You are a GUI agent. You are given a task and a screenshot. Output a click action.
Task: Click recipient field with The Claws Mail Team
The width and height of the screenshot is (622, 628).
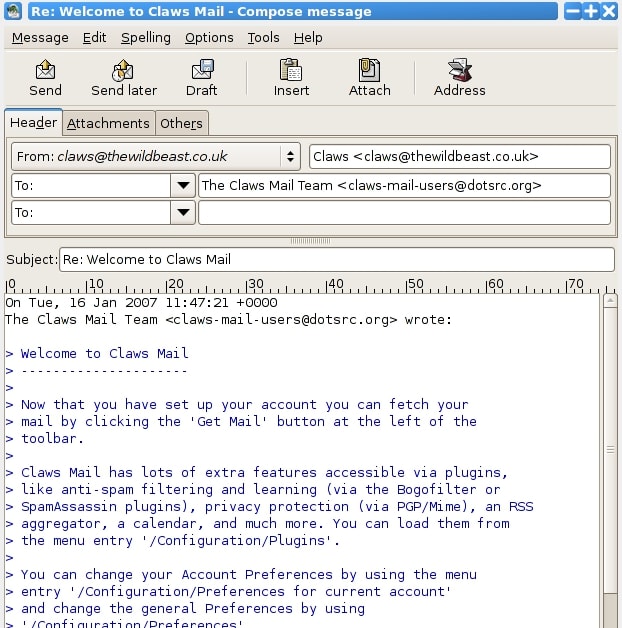click(405, 185)
